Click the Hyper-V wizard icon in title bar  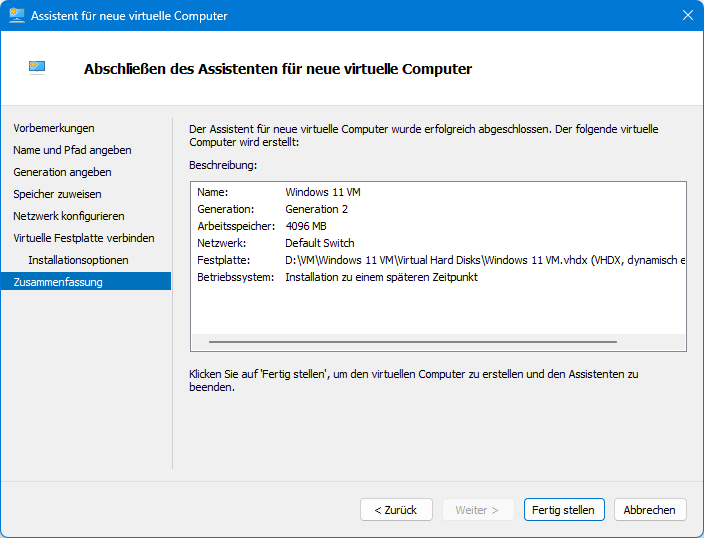[17, 16]
